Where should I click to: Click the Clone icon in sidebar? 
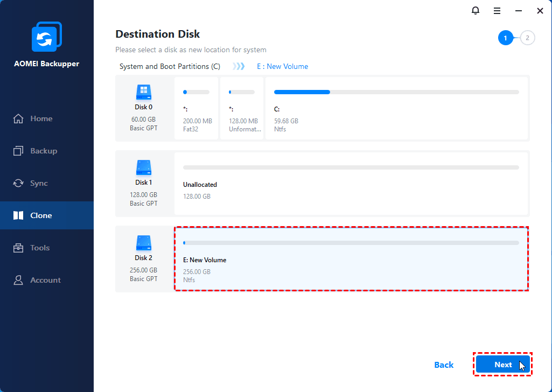18,215
